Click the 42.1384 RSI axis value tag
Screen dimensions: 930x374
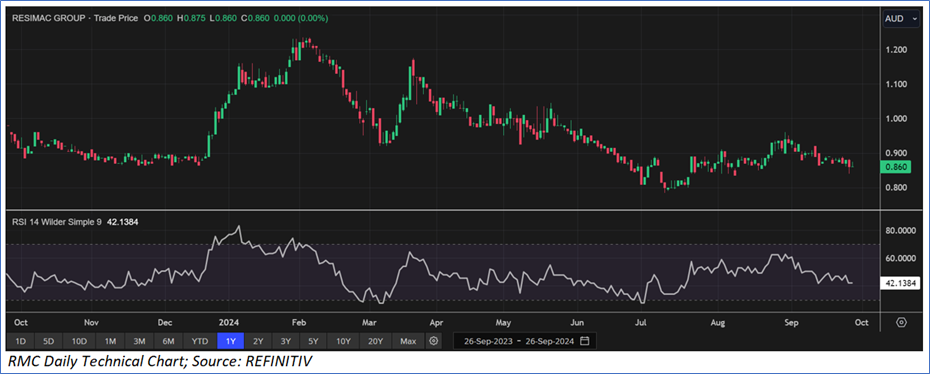coord(899,283)
